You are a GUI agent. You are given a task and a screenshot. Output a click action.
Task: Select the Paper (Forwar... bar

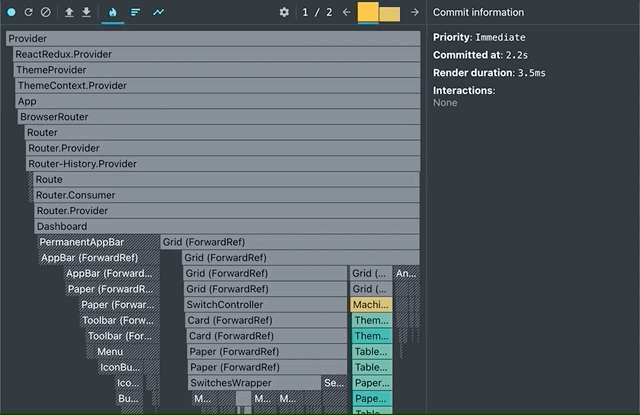coord(119,304)
